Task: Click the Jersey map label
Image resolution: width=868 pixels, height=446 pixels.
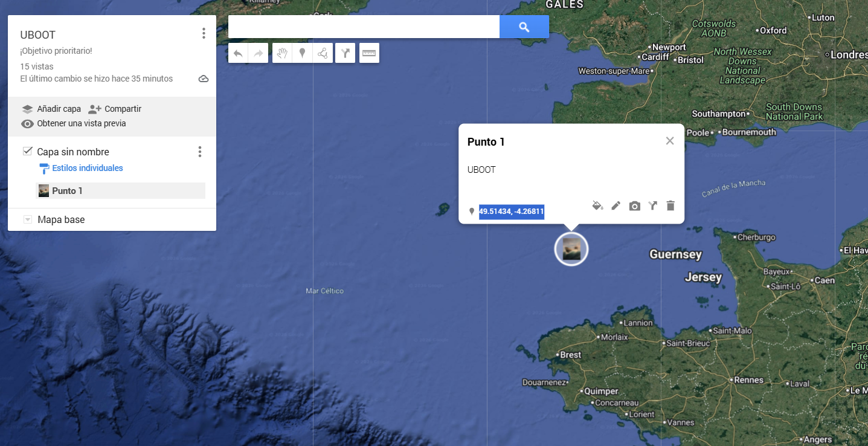Action: [703, 277]
